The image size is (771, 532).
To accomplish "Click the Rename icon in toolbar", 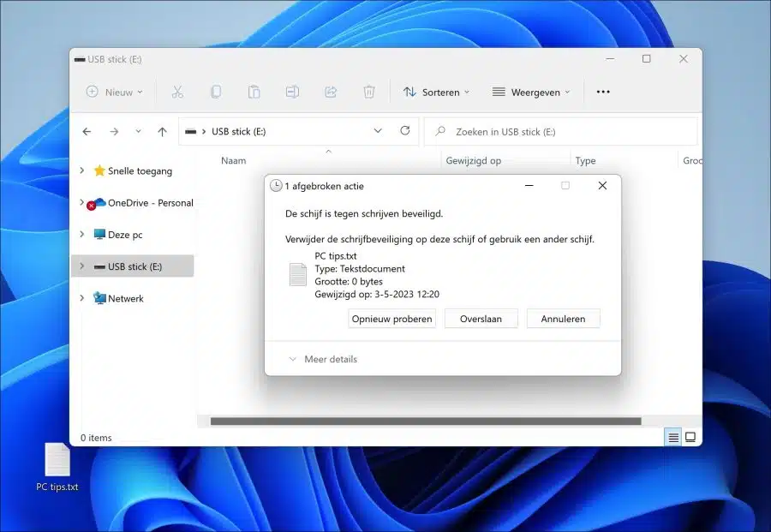I will click(x=292, y=92).
